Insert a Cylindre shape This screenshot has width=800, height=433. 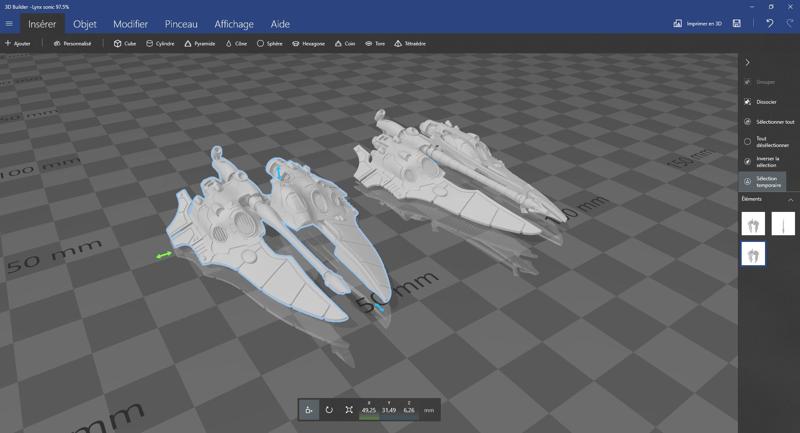[x=160, y=44]
